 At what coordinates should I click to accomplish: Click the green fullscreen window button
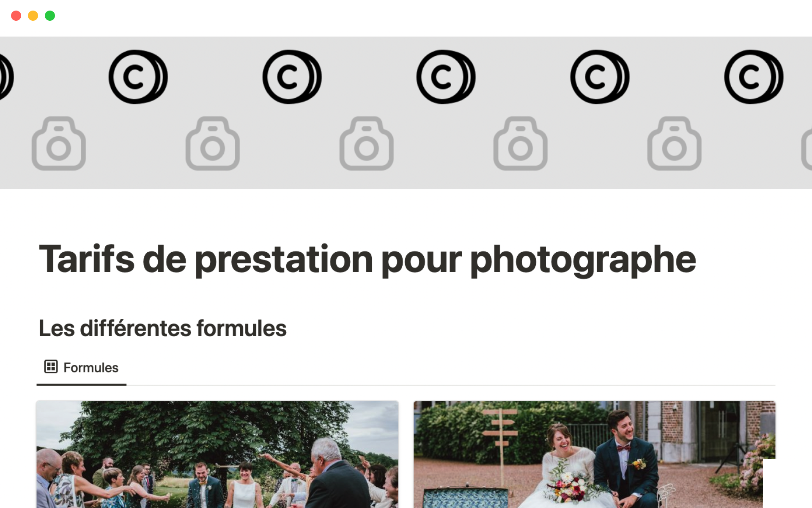[x=50, y=16]
